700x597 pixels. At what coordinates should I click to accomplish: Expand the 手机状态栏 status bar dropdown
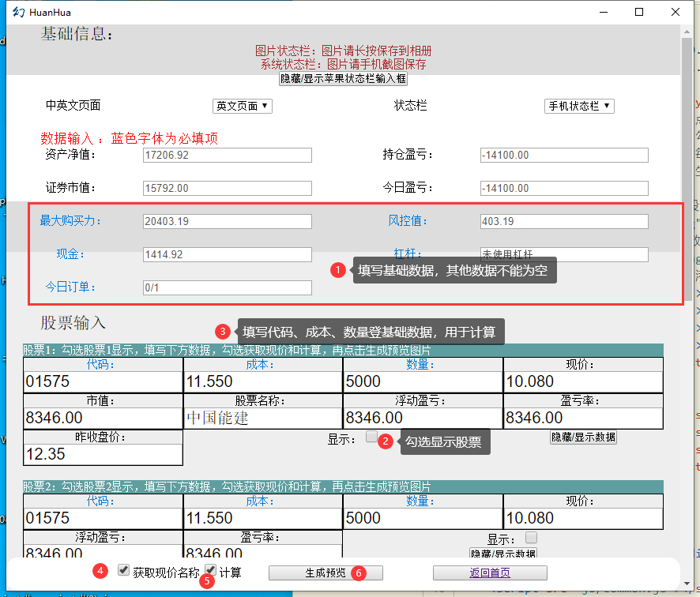[x=579, y=106]
